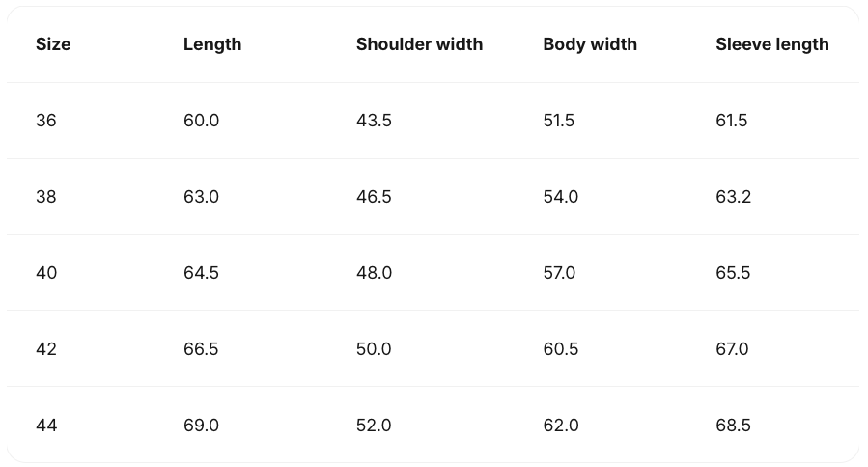Click shoulder width value 52.0
The image size is (868, 467).
click(375, 425)
